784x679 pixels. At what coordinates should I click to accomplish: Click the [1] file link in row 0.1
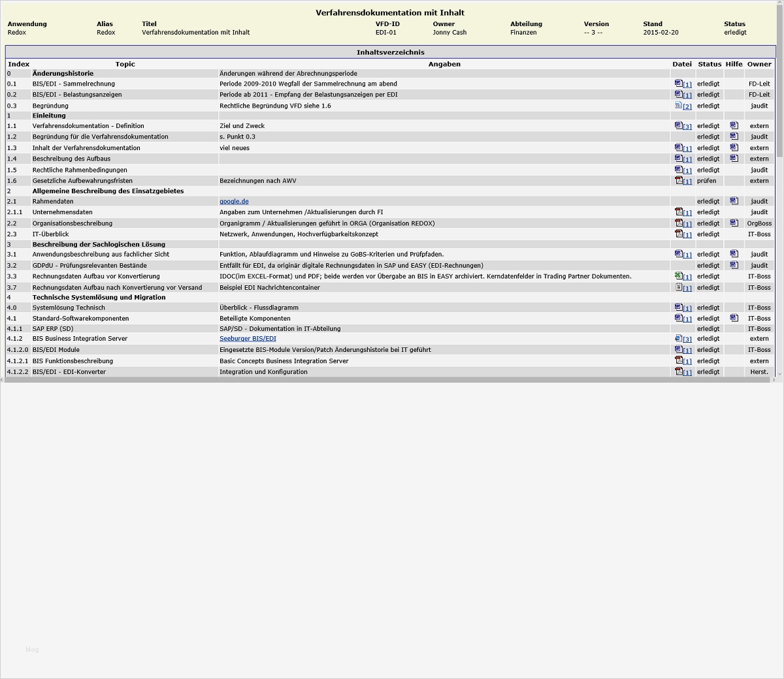pos(687,84)
